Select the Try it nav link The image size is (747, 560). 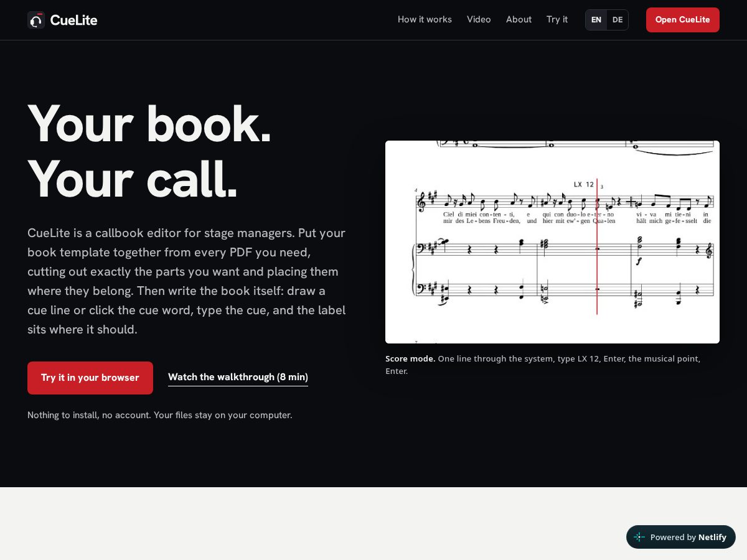557,19
